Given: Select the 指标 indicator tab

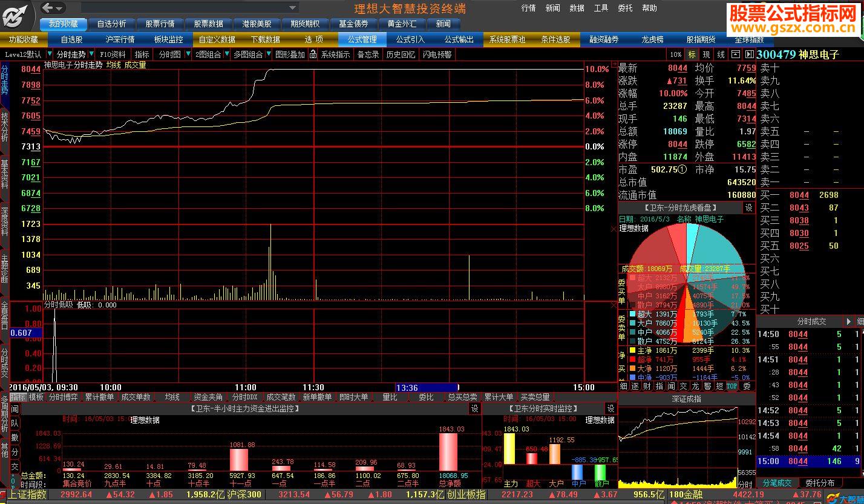Looking at the screenshot, I should pos(18,397).
